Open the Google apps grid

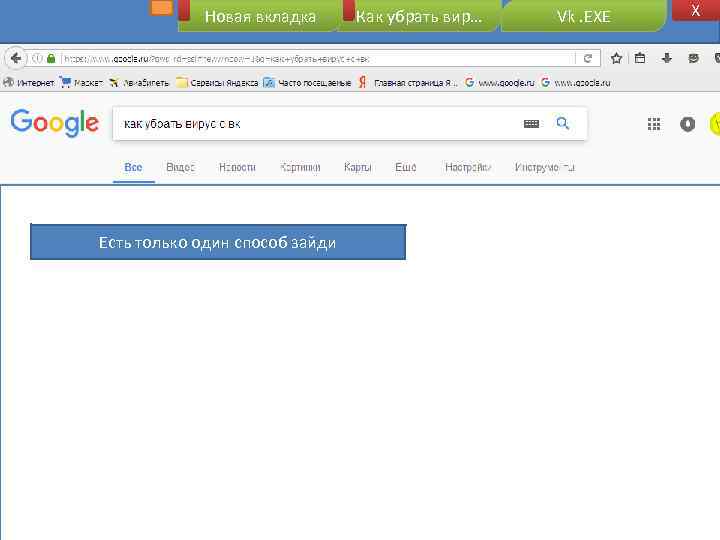click(654, 124)
